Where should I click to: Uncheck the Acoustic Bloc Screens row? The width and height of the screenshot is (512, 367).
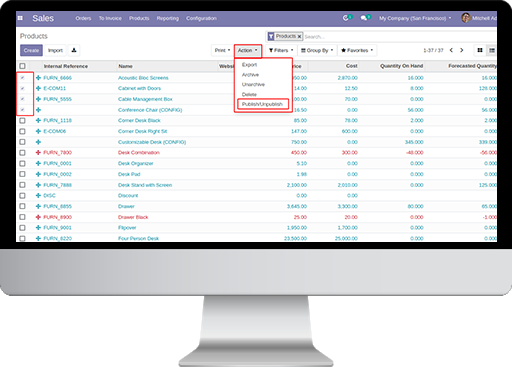(22, 78)
